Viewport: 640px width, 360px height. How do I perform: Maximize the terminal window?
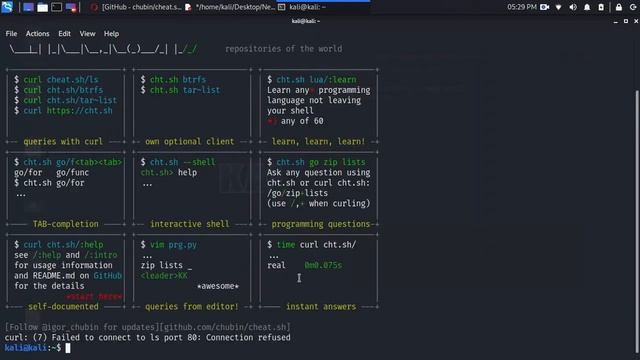pos(626,21)
